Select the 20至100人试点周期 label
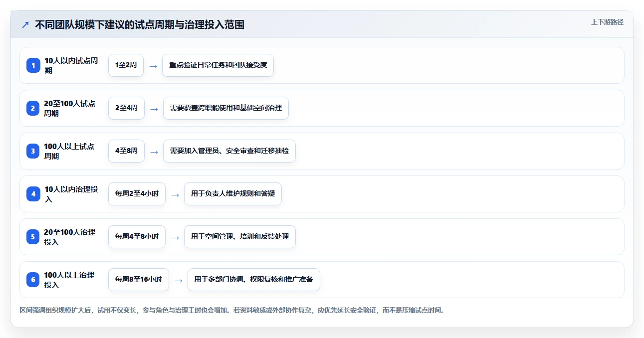 [70, 108]
